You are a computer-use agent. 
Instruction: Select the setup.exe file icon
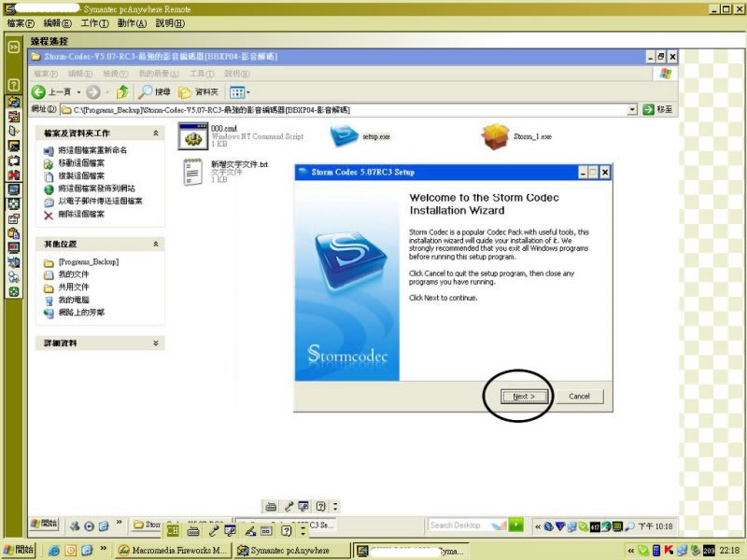[x=344, y=135]
